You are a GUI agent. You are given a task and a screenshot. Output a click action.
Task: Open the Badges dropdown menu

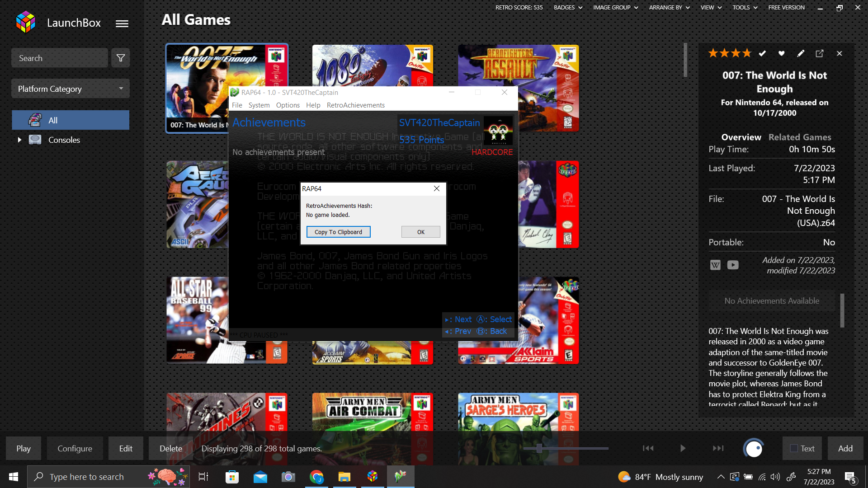568,7
